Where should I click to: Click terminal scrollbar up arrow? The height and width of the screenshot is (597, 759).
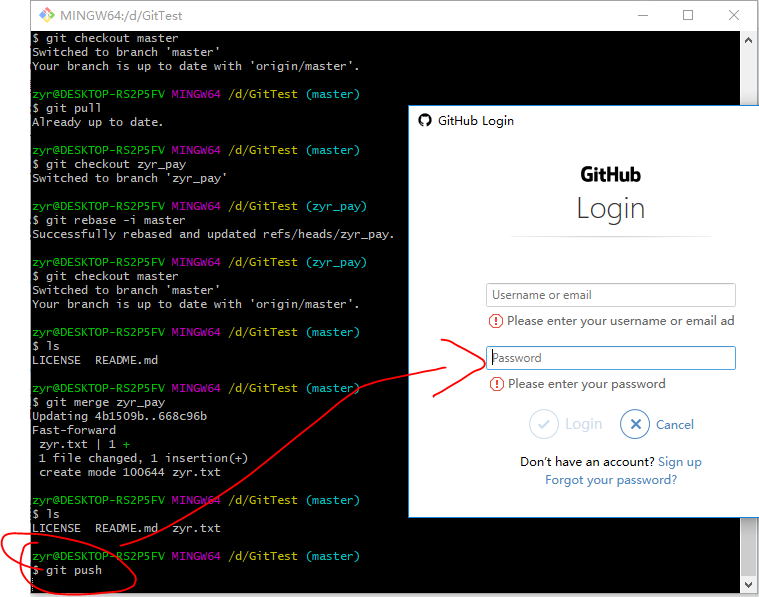point(748,41)
